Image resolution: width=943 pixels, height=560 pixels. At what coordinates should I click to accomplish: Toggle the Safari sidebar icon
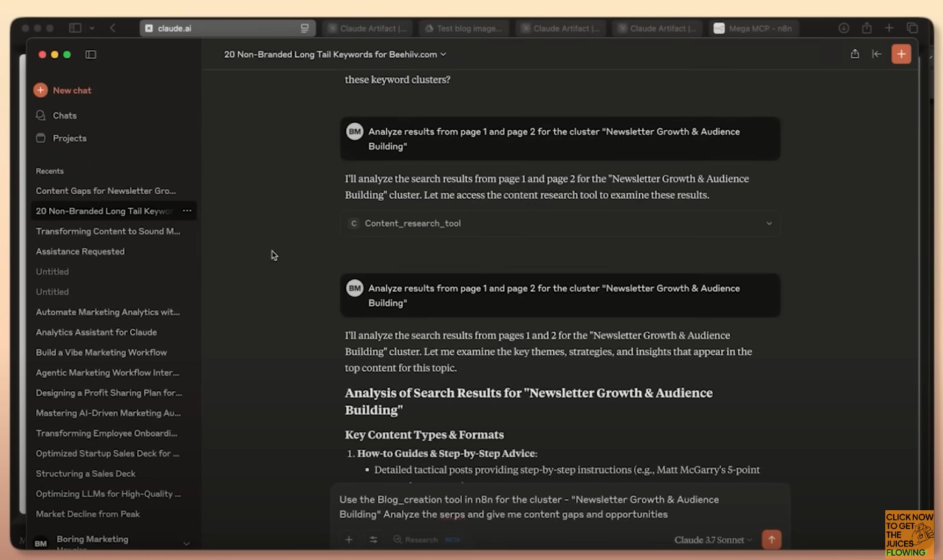[75, 28]
